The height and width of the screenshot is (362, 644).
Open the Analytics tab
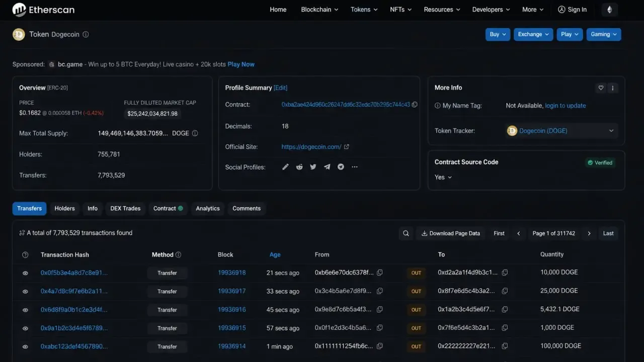[208, 209]
